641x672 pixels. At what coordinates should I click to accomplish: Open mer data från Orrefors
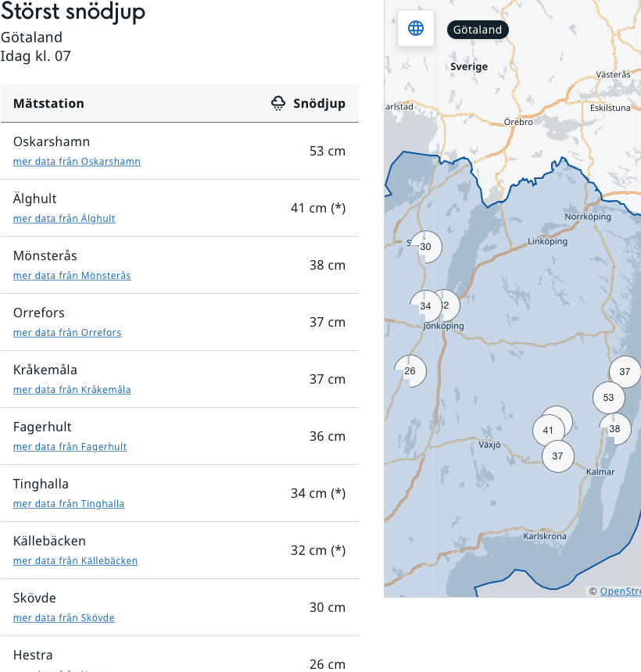(x=67, y=333)
